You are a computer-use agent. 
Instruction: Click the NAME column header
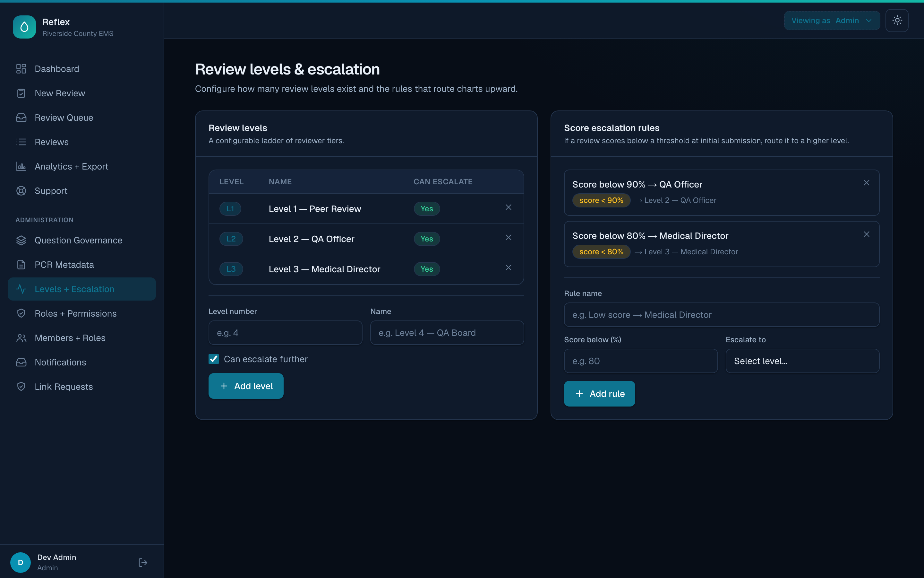pos(280,181)
